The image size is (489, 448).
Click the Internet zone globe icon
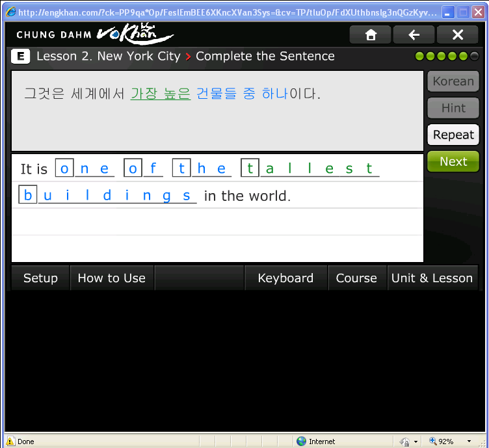click(301, 441)
